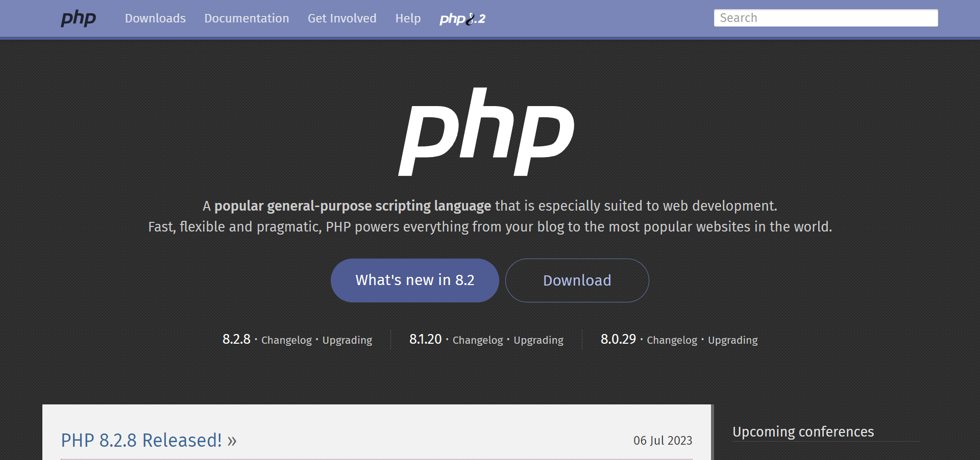Open the Documentation menu item
980x460 pixels.
(247, 18)
